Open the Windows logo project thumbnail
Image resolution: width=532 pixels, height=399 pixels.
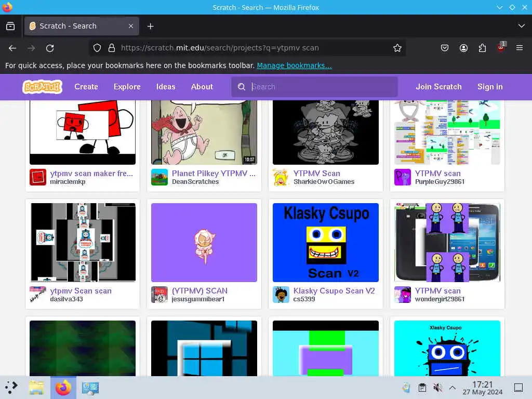tap(204, 348)
